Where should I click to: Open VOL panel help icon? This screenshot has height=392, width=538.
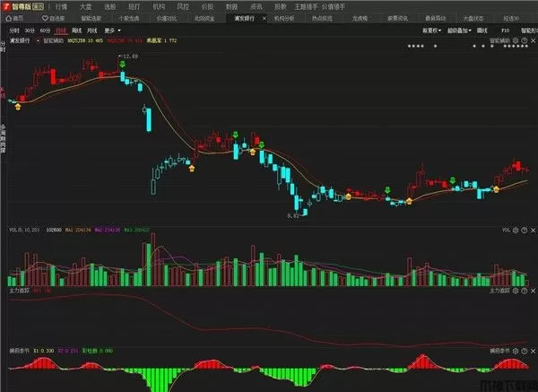(x=525, y=230)
